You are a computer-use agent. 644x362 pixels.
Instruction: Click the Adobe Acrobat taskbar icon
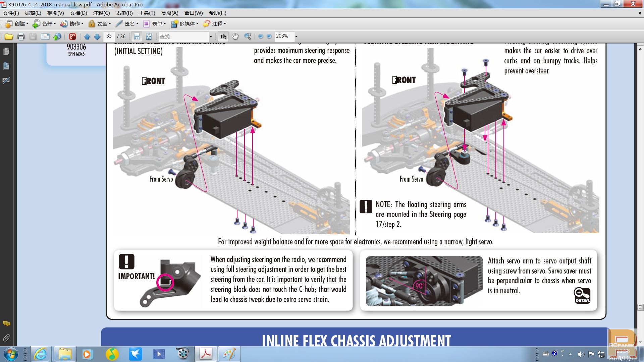coord(206,354)
